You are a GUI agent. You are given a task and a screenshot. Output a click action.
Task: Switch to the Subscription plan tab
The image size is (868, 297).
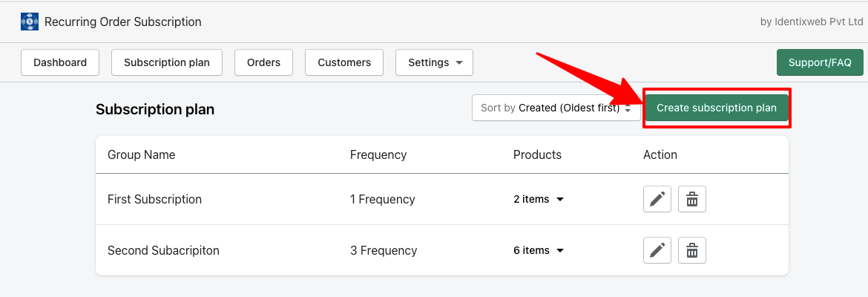pyautogui.click(x=167, y=62)
